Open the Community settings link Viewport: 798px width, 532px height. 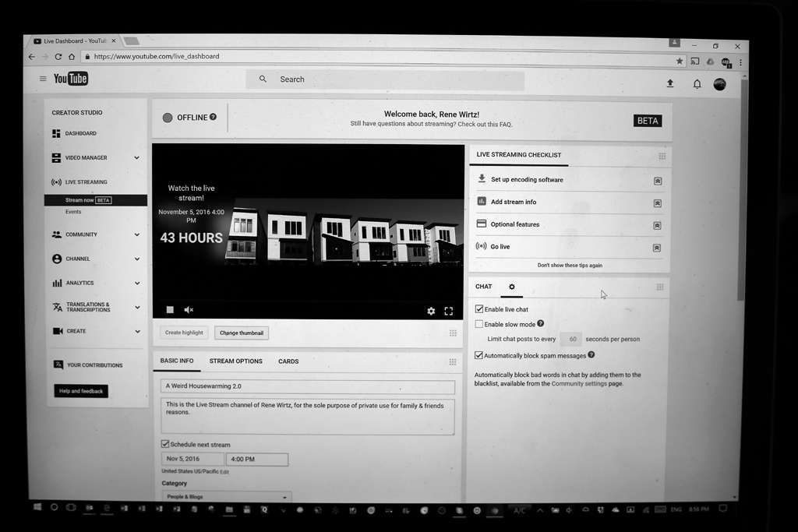tap(579, 383)
